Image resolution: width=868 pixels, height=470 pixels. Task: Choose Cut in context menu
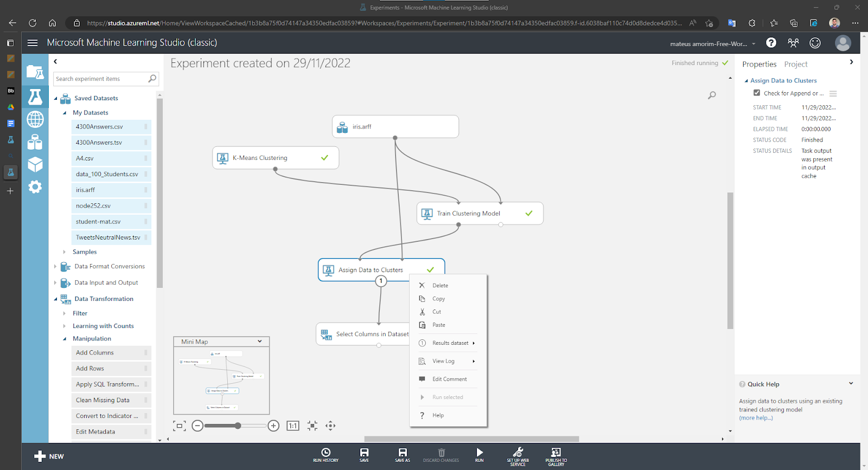point(448,312)
